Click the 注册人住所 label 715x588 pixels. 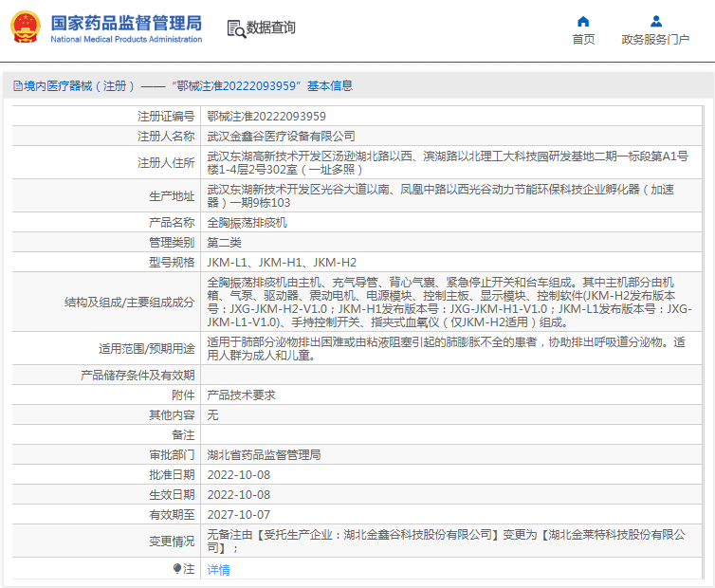coord(166,162)
